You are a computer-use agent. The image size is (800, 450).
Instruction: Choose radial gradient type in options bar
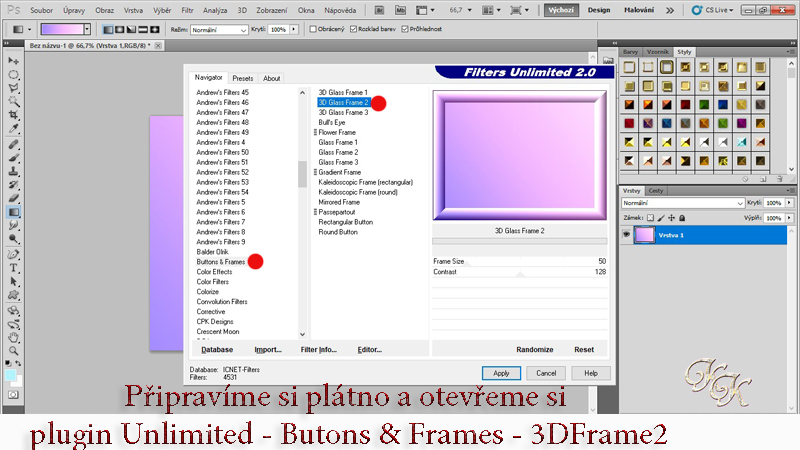click(x=120, y=30)
